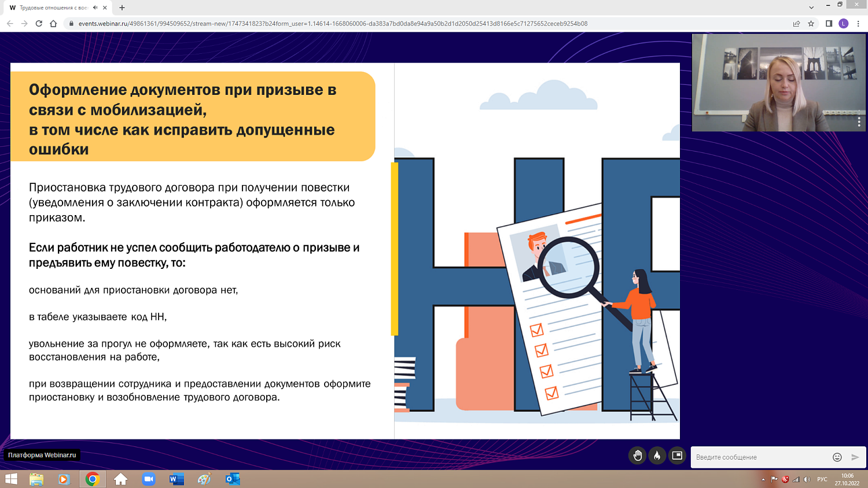Open the house icon taskbar app

pos(120,479)
